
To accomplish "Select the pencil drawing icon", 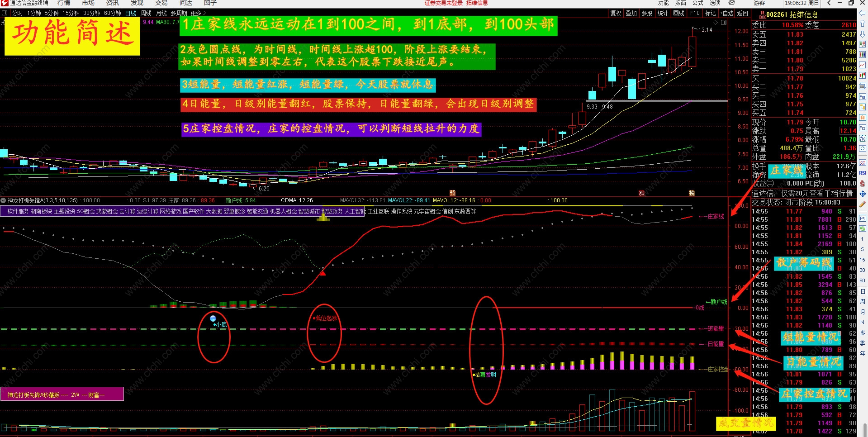I will coord(863,204).
